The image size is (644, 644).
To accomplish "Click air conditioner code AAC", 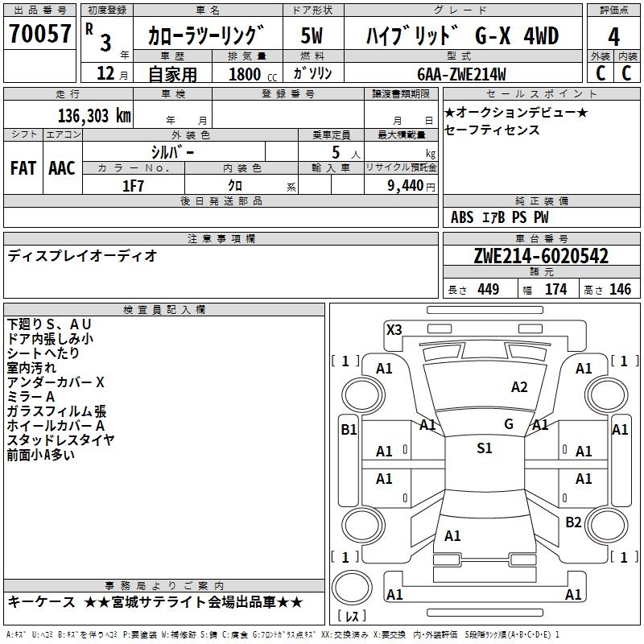I will [62, 168].
